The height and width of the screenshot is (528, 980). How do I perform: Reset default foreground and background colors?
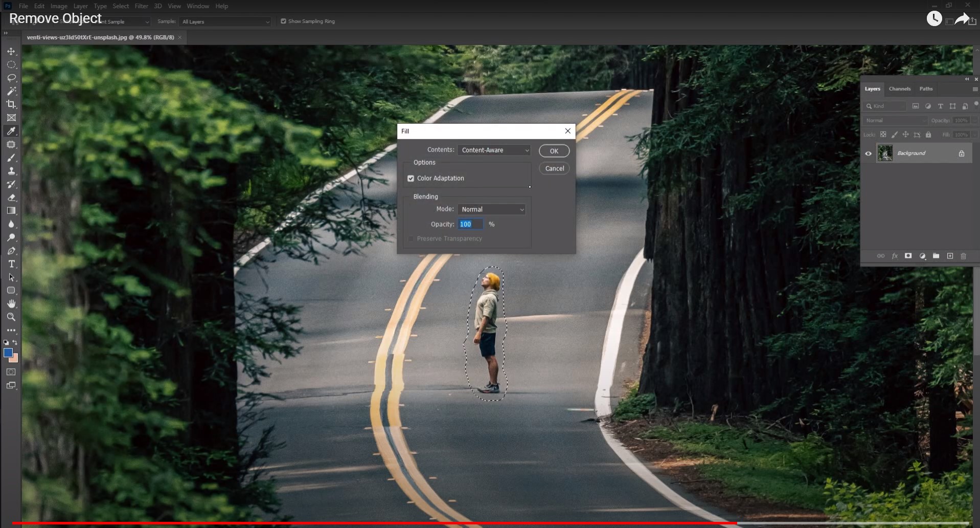coord(6,342)
